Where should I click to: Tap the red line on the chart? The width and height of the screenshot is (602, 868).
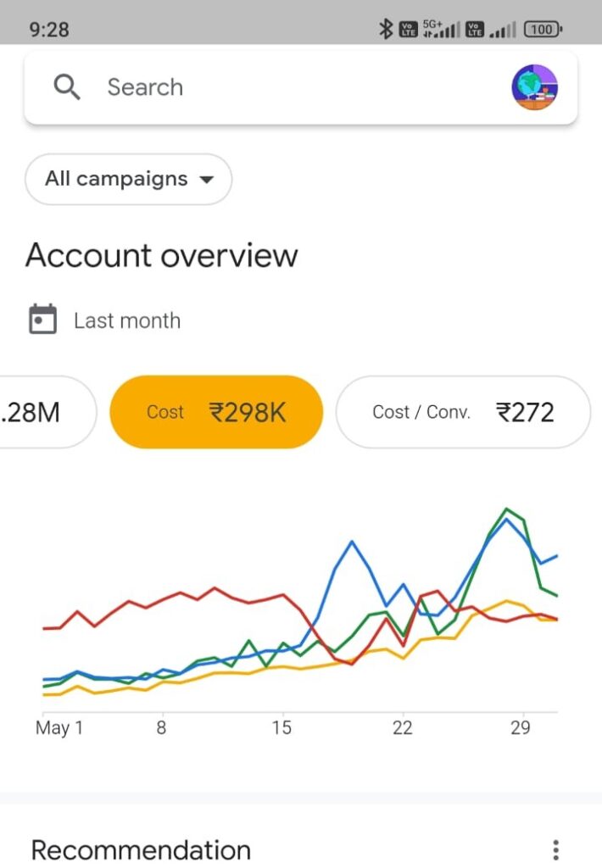pyautogui.click(x=214, y=588)
